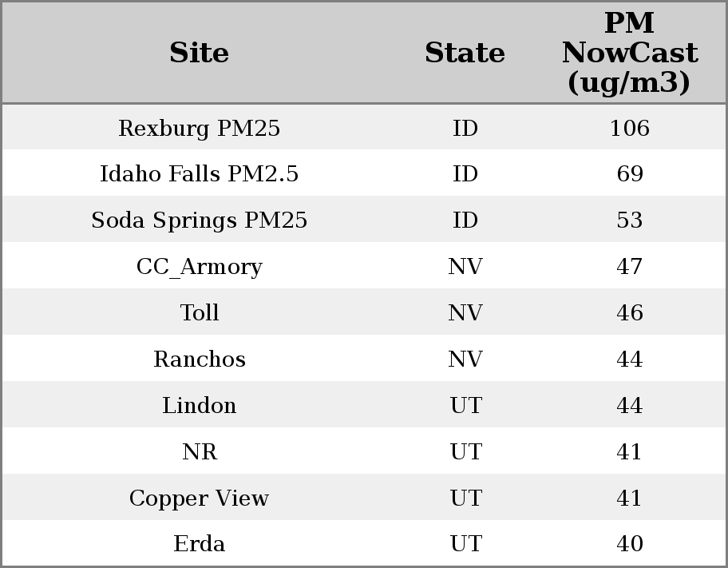The height and width of the screenshot is (568, 728).
Task: Select the Ranchos site name
Action: pos(199,359)
